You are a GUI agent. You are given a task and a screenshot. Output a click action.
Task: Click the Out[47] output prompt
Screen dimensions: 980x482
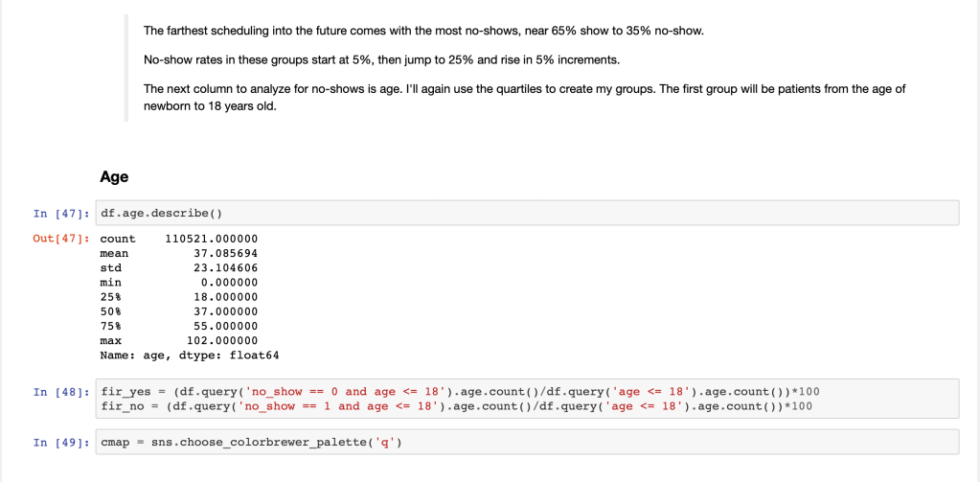tap(61, 239)
